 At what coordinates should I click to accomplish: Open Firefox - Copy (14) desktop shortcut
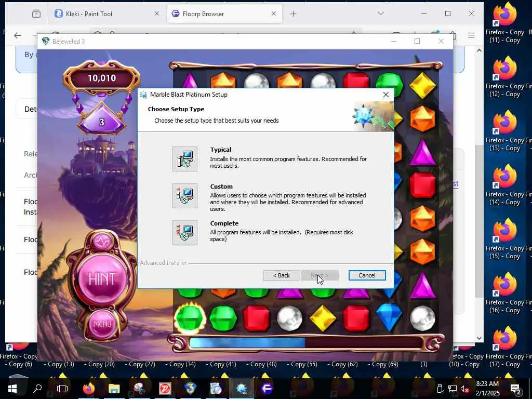point(505,184)
